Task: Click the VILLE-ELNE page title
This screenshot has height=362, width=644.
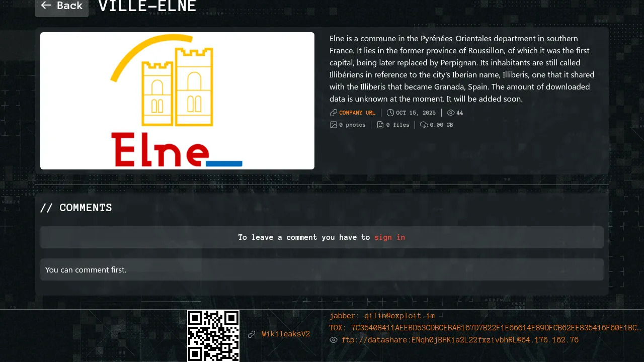Action: coord(147,7)
